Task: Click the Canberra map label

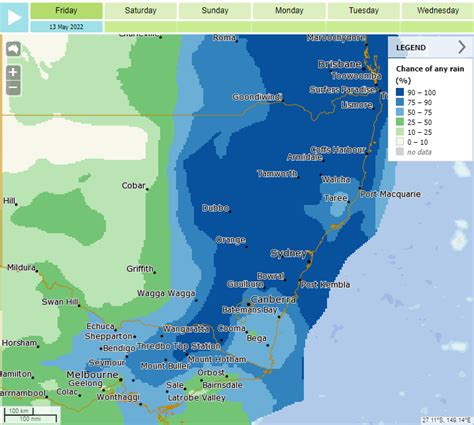Action: pyautogui.click(x=273, y=299)
